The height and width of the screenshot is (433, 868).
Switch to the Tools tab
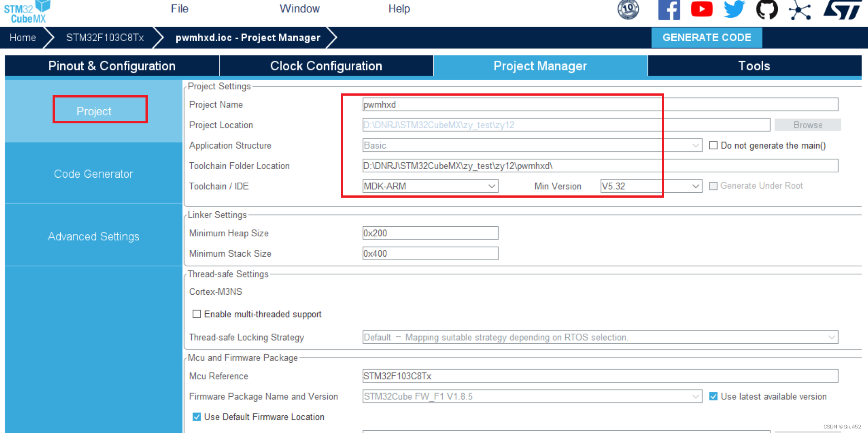coord(755,66)
